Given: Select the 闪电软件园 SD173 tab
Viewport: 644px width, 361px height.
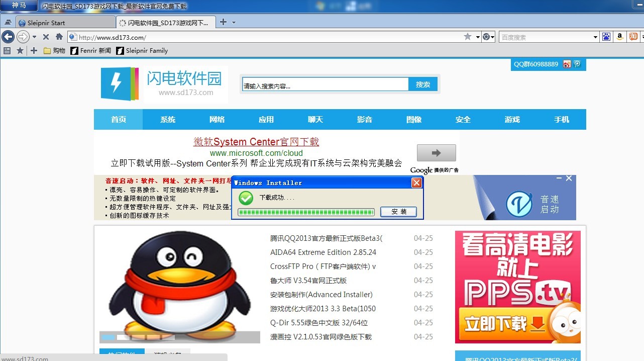Looking at the screenshot, I should pos(166,23).
